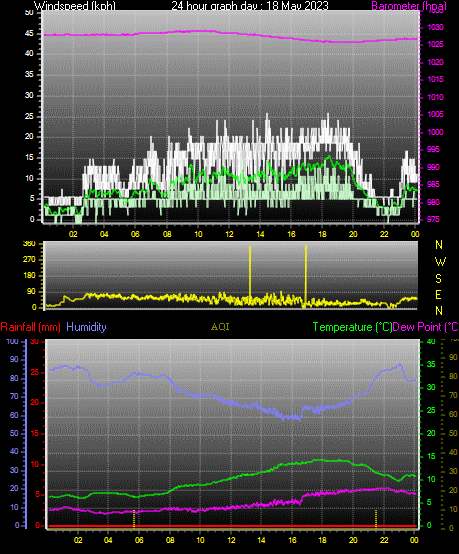Click the 45 windspeed scale value

pyautogui.click(x=29, y=34)
